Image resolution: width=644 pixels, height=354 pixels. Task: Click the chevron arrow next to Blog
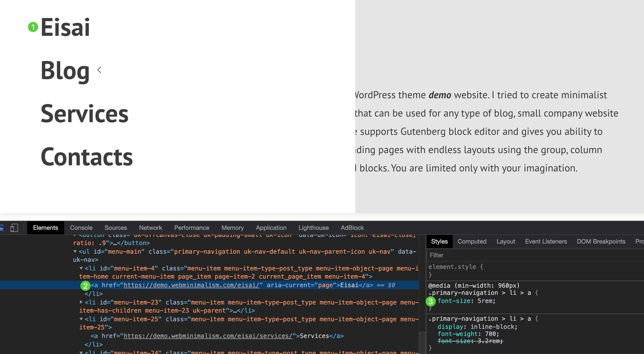99,70
